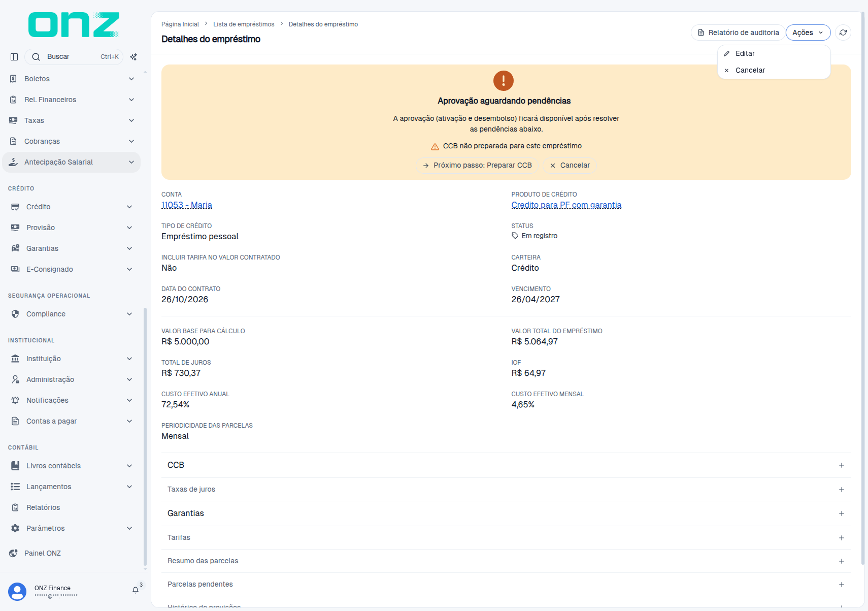Expand Crédito sidebar menu
Screen dimensions: 868x611
(72, 207)
